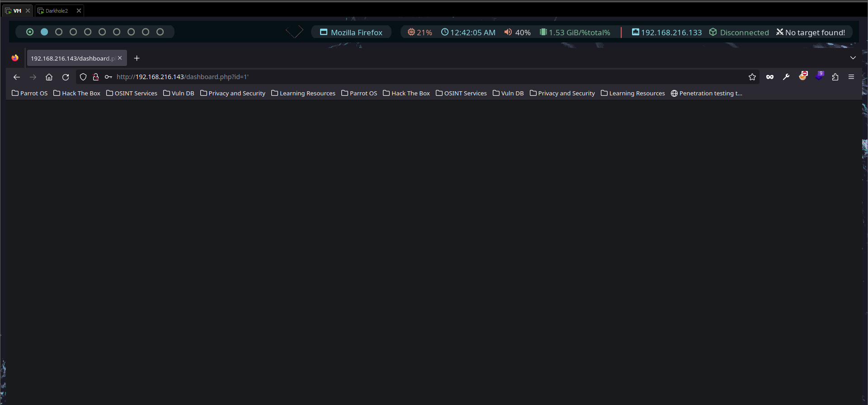868x405 pixels.
Task: Switch to the first workspace indicator
Action: point(30,32)
